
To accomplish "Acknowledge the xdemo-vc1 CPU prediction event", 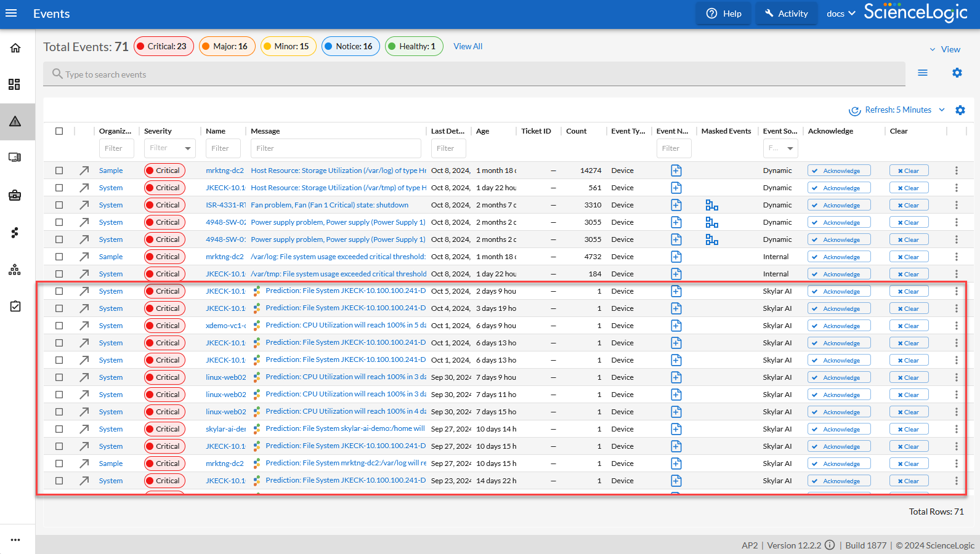I will tap(839, 326).
